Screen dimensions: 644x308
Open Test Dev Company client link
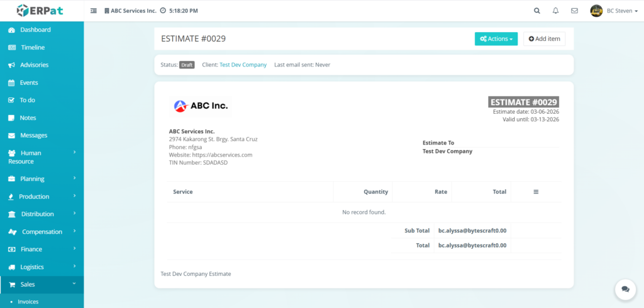[x=243, y=65]
